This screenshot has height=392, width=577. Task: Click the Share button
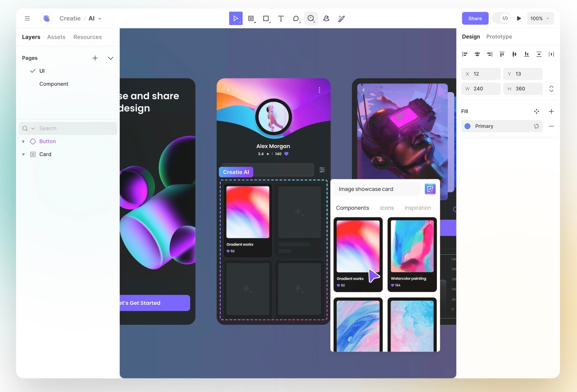pos(475,18)
